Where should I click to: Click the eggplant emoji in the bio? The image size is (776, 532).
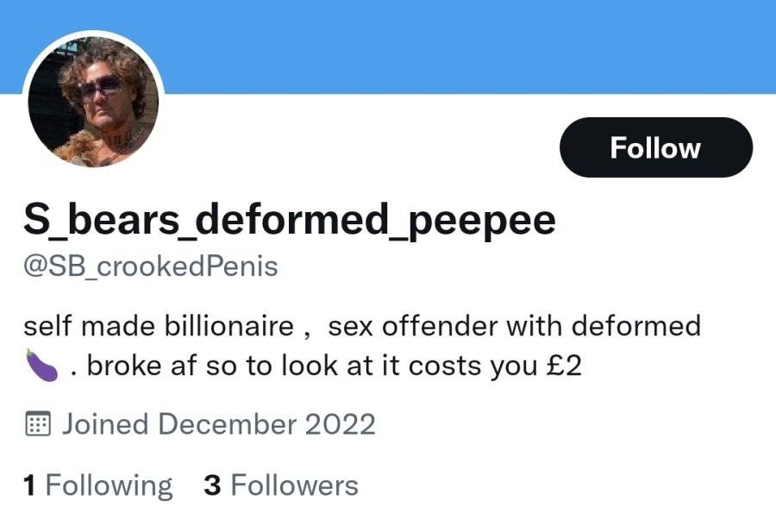click(41, 366)
